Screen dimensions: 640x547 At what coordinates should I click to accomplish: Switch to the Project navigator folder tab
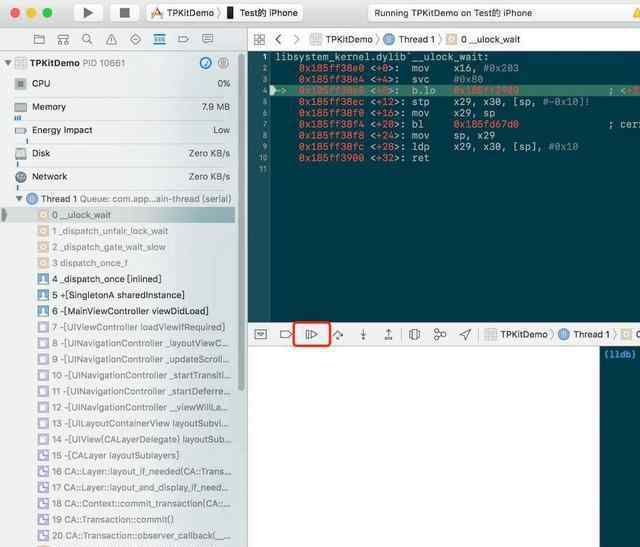[x=39, y=39]
